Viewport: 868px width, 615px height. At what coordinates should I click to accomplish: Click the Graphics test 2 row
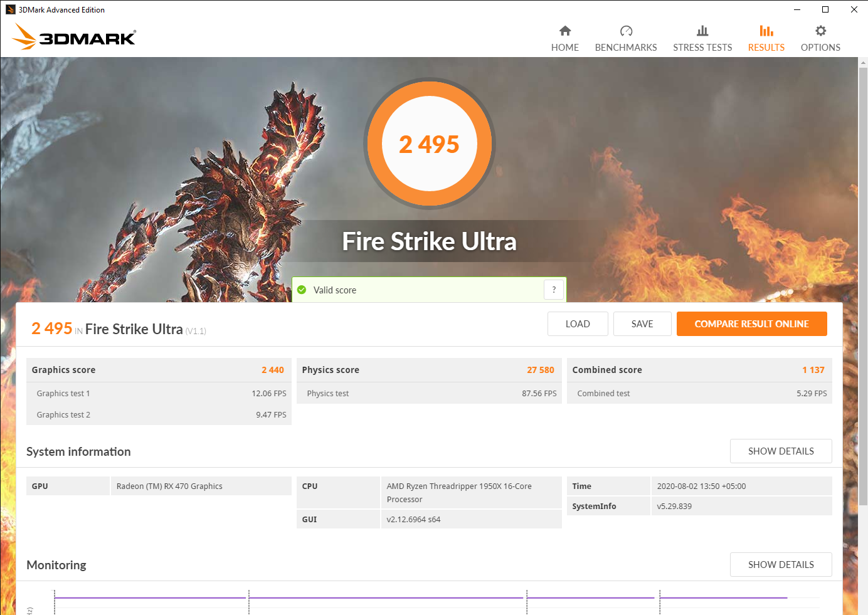[159, 414]
